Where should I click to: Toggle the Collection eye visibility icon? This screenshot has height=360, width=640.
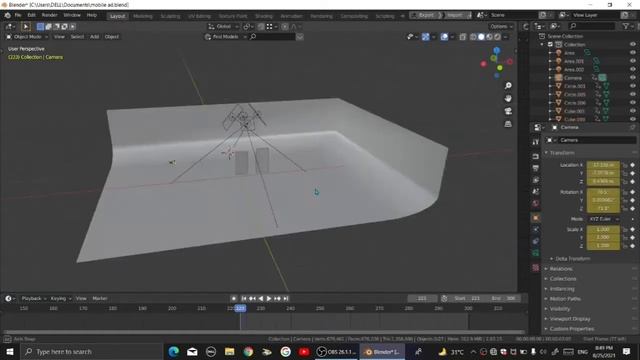pyautogui.click(x=633, y=44)
